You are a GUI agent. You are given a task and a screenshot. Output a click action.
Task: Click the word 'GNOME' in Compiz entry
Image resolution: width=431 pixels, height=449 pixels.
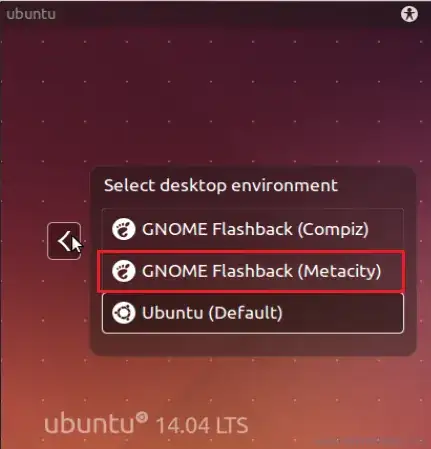point(174,229)
